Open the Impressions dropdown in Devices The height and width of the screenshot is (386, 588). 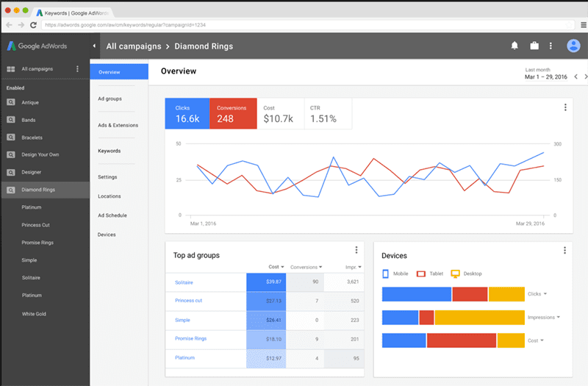pyautogui.click(x=545, y=318)
